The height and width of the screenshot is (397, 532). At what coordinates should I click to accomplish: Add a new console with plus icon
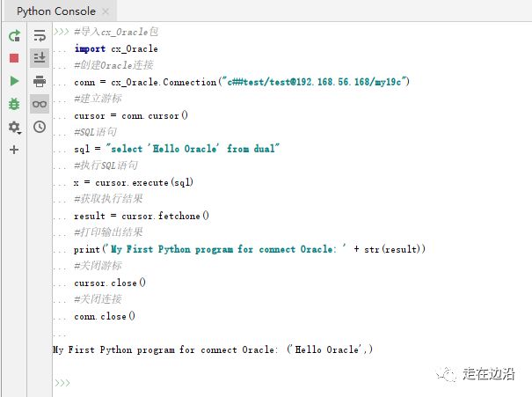point(14,150)
